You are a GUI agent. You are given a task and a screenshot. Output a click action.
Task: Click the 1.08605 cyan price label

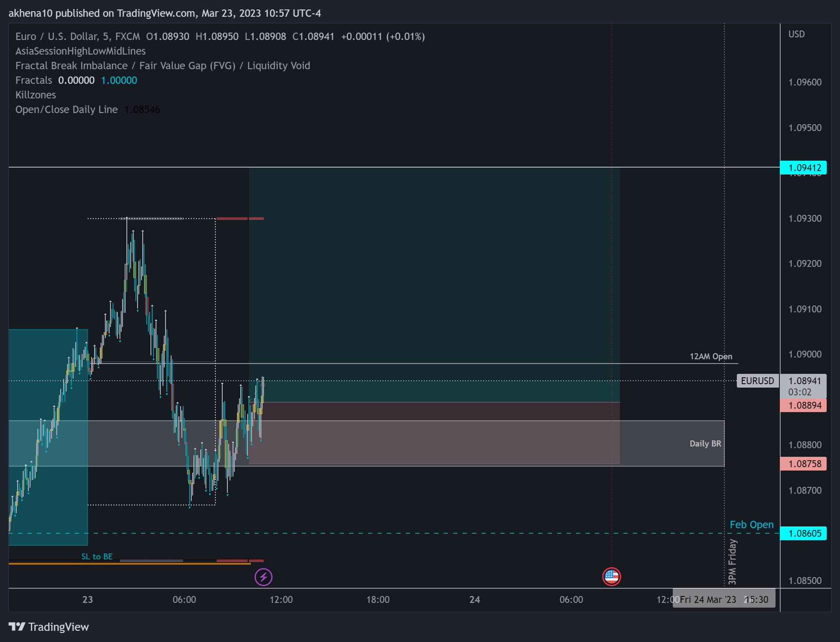coord(803,533)
